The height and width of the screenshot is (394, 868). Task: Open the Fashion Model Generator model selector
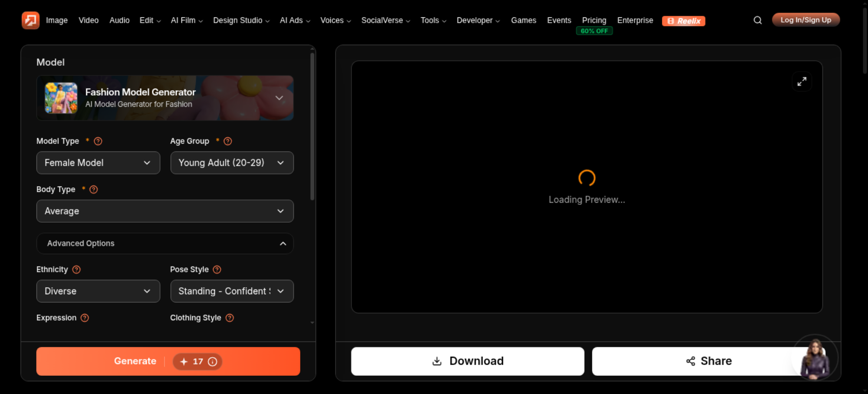tap(165, 98)
